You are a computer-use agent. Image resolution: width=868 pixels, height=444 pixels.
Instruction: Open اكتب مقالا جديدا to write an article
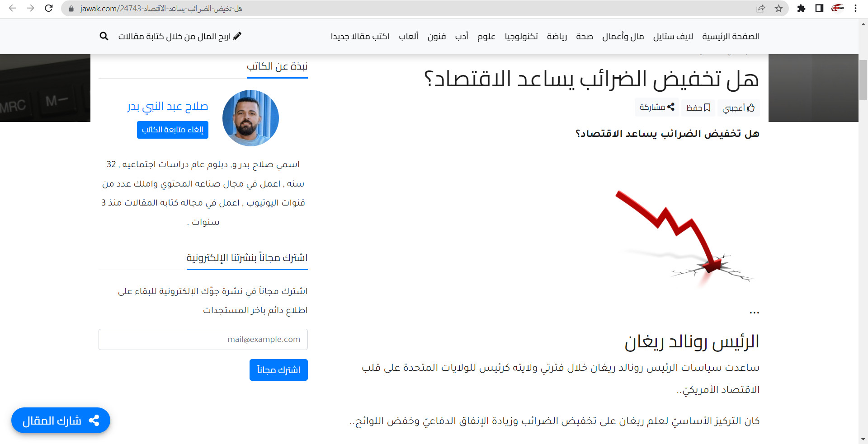pos(359,37)
